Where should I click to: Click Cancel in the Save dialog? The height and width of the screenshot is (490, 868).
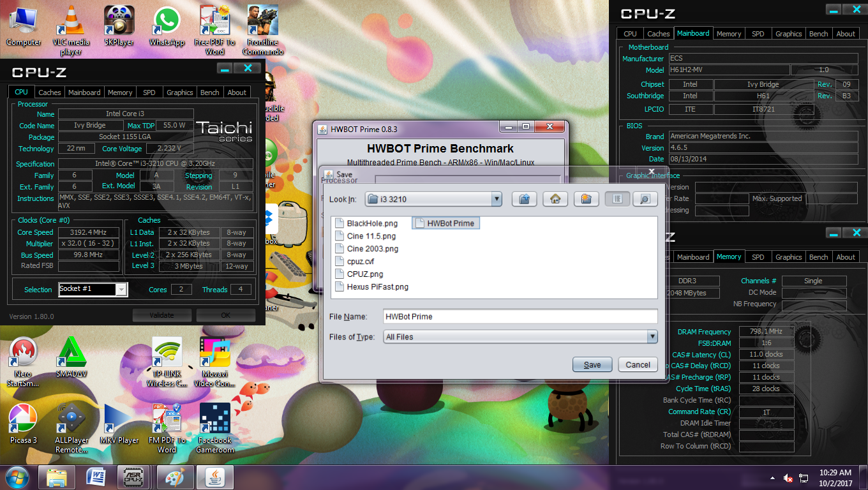638,364
